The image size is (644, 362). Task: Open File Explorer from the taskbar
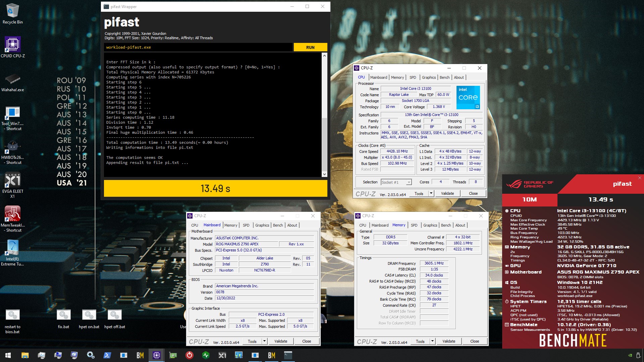click(25, 355)
